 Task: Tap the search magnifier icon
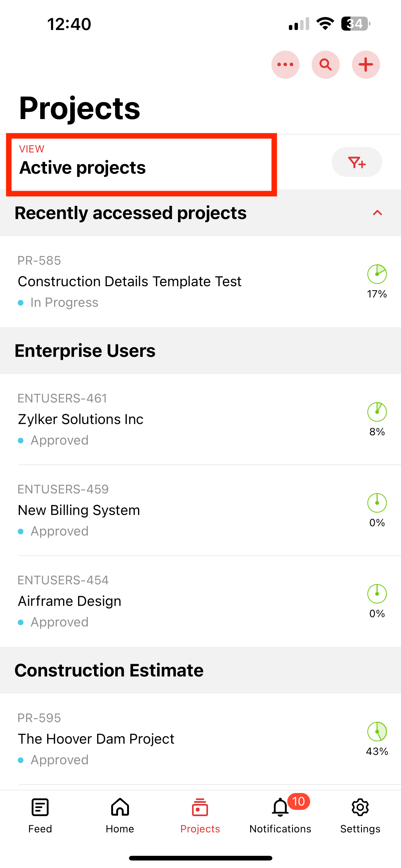pos(325,64)
